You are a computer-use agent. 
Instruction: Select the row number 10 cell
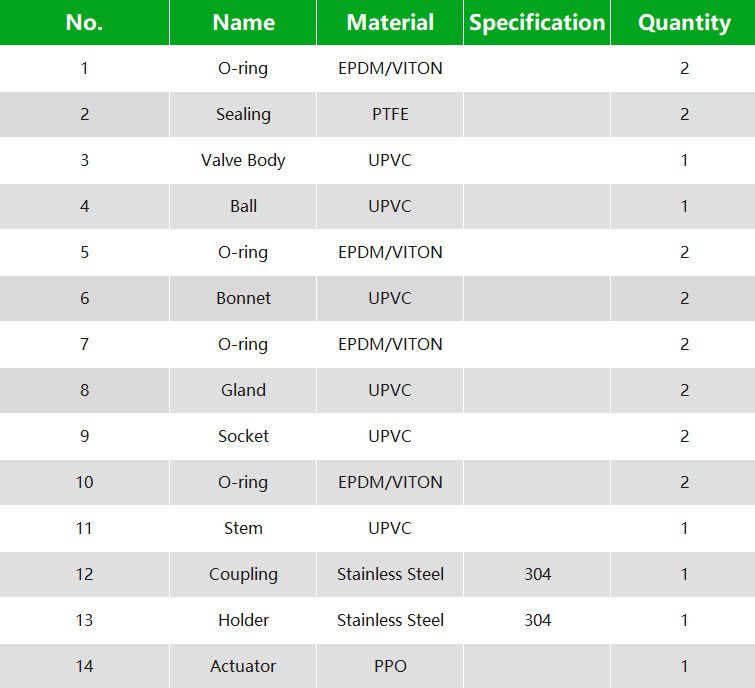coord(84,482)
